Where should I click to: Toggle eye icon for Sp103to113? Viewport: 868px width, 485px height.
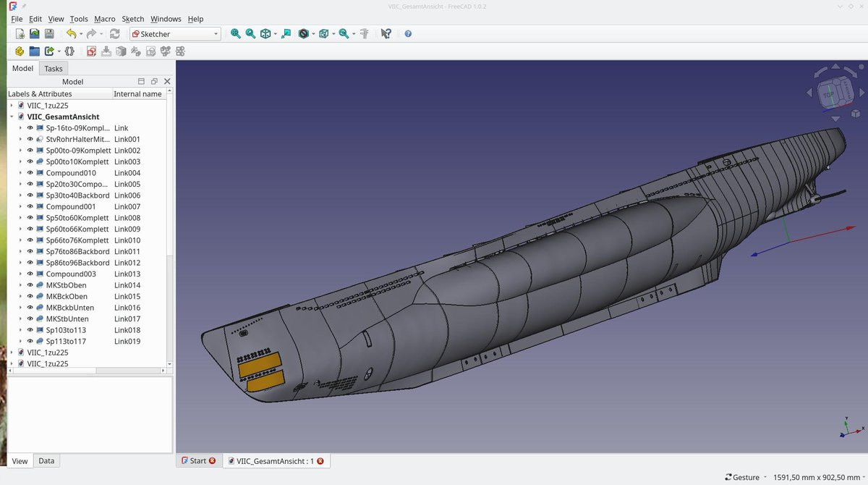point(30,330)
